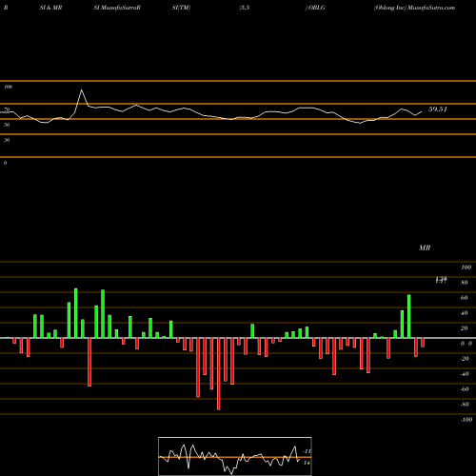Click the '30' label on the RSI axis
Image resolution: width=476 pixels, height=476 pixels.
pyautogui.click(x=7, y=140)
